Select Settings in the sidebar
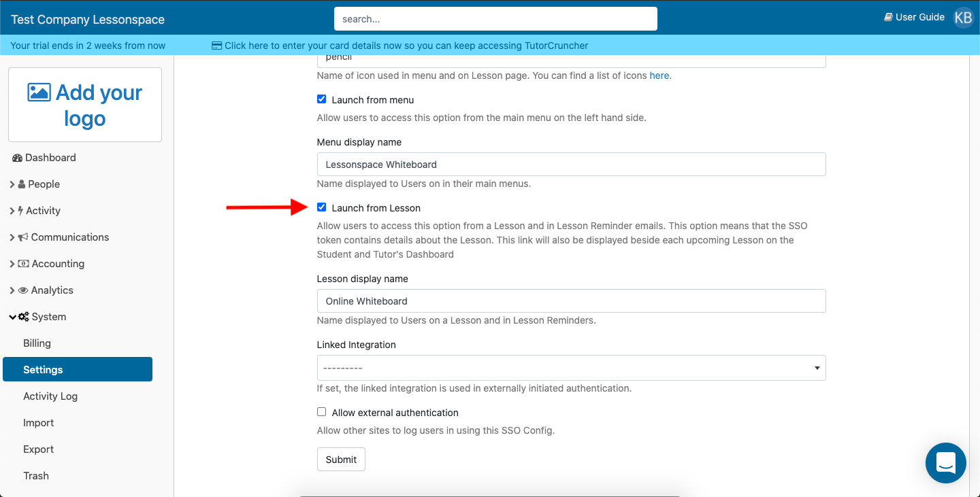980x497 pixels. coord(78,370)
